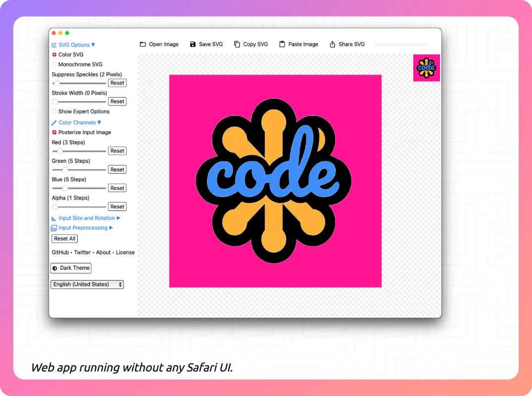
Task: Click the Copy SVG clipboard icon
Action: tap(237, 45)
